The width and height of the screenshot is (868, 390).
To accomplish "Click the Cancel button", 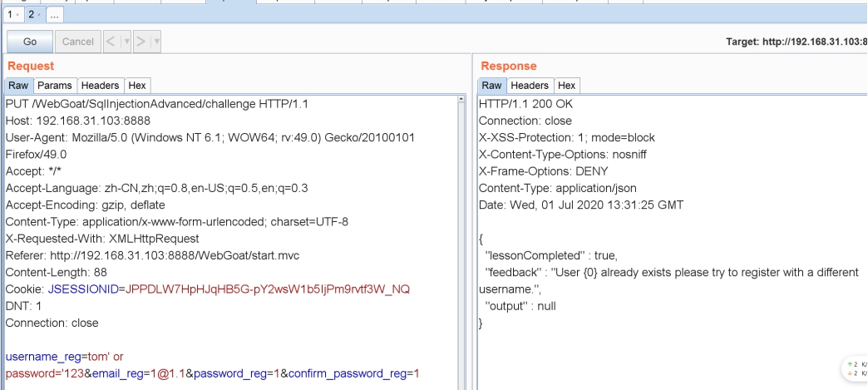I will point(78,42).
